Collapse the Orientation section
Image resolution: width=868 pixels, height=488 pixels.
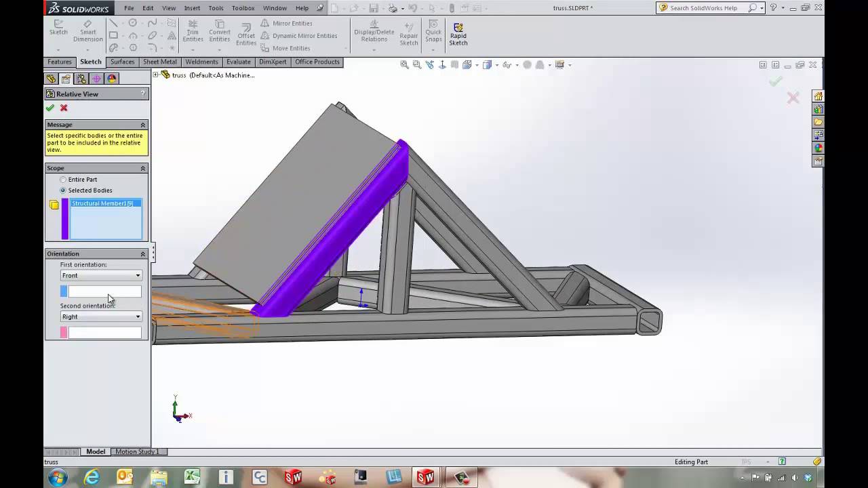(143, 253)
